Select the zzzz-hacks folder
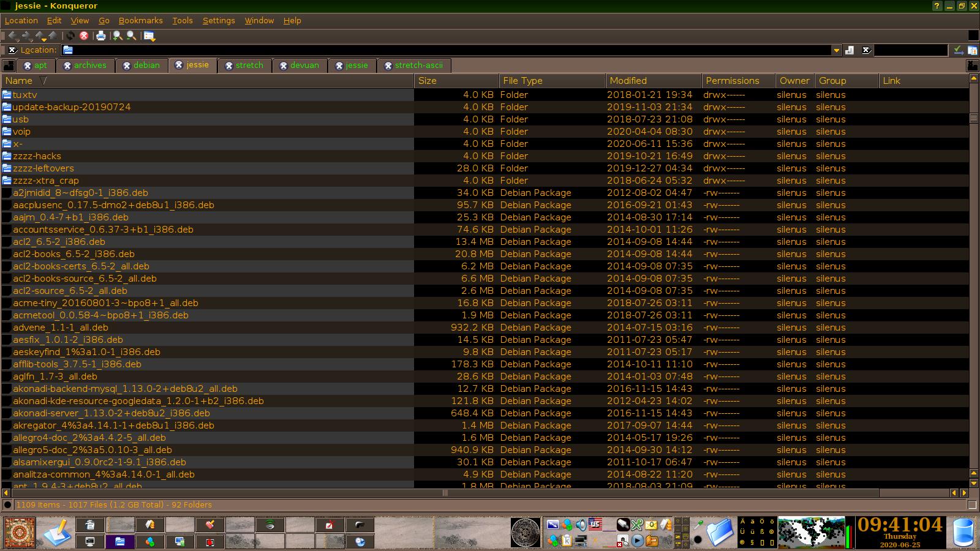This screenshot has height=551, width=980. click(x=37, y=156)
